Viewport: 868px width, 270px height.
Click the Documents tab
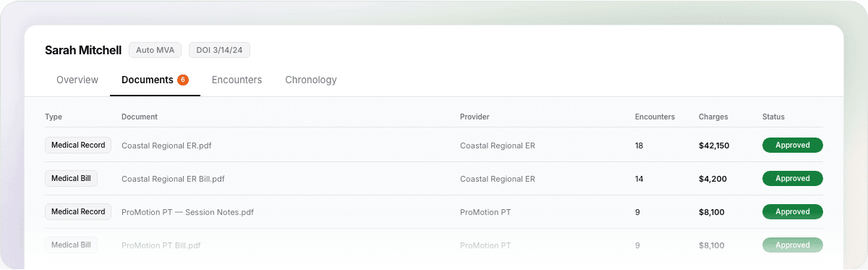click(x=148, y=80)
